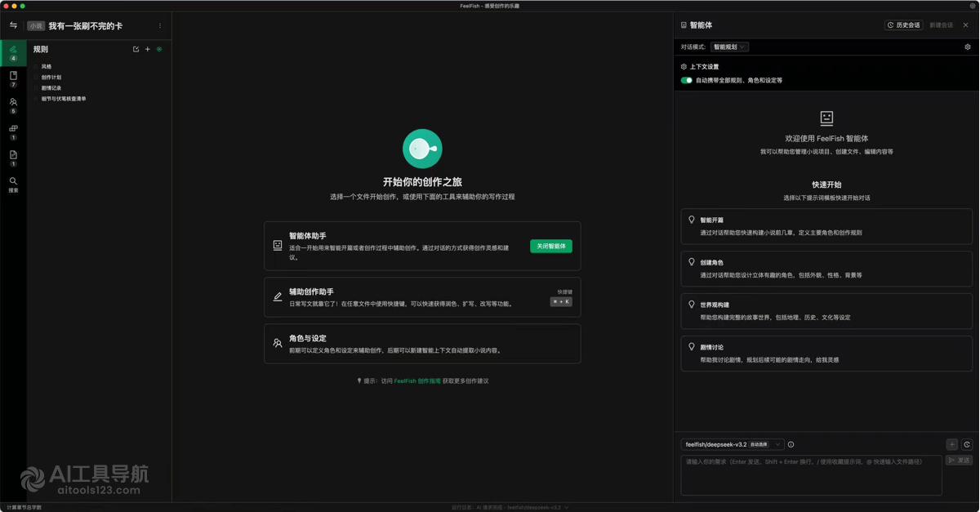Toggle 自动携带全部规则、角色和设定等 switch
980x512 pixels.
pos(687,81)
